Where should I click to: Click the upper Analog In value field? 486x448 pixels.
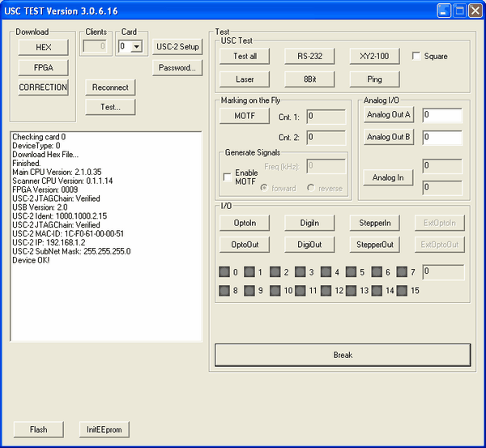(x=442, y=167)
